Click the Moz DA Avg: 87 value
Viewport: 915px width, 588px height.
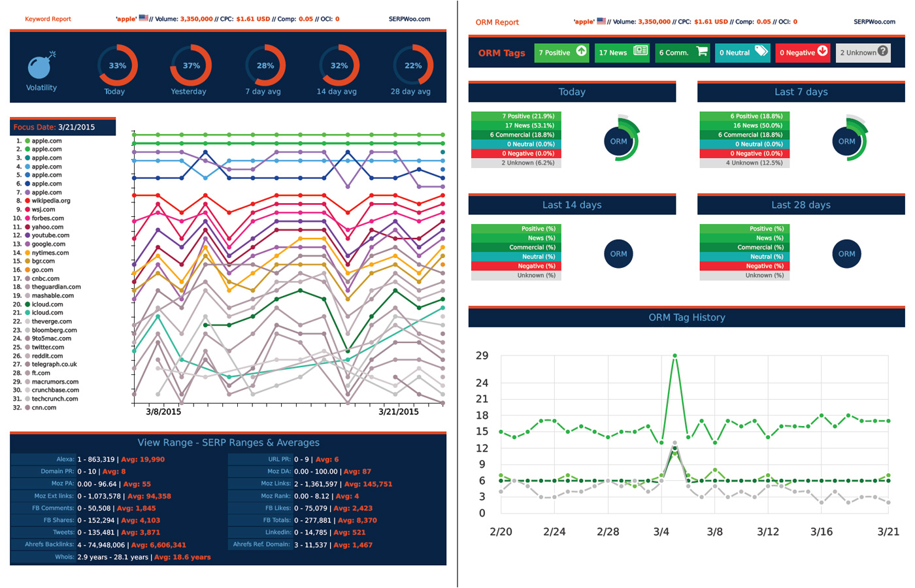click(357, 472)
